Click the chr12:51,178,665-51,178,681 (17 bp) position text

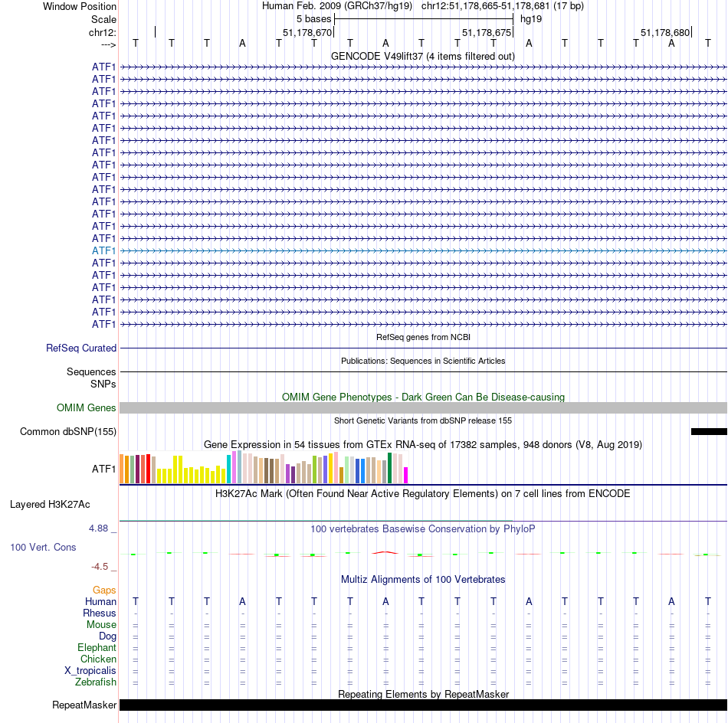click(x=503, y=6)
